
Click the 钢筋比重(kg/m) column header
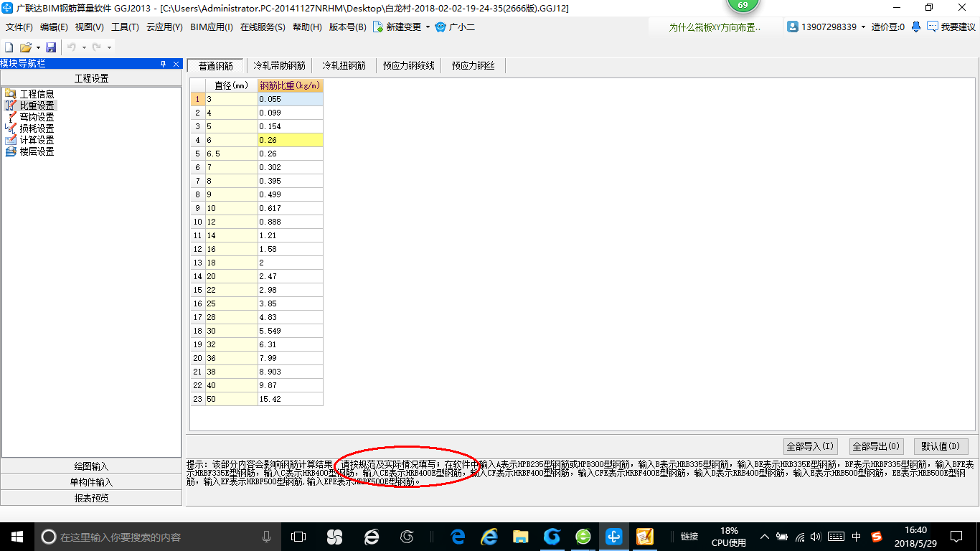291,85
